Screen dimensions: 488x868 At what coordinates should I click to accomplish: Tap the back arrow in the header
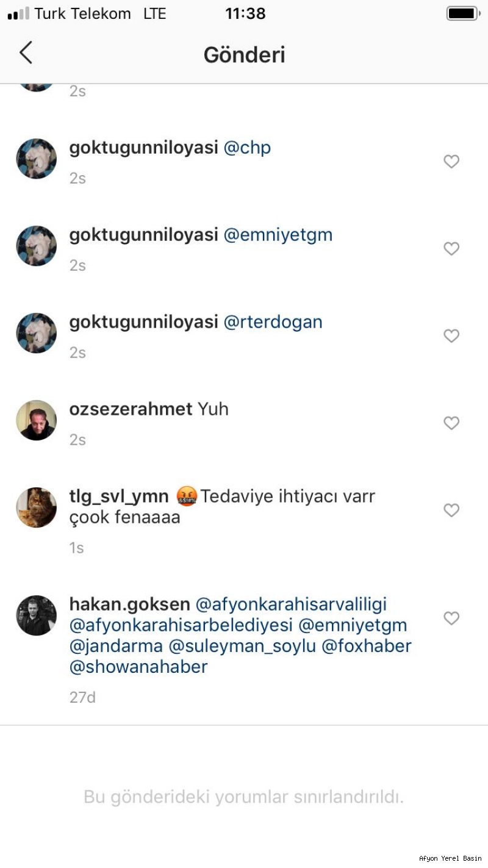26,53
